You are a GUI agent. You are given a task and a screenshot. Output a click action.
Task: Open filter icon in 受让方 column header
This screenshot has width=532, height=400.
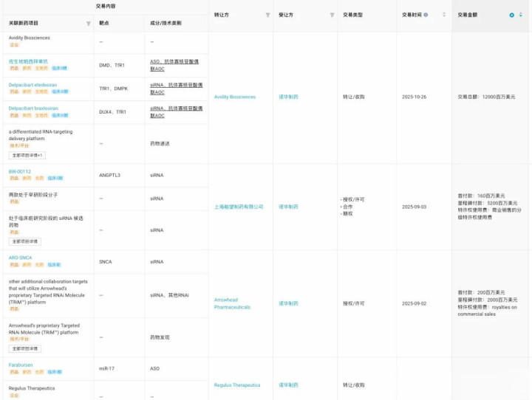[332, 15]
